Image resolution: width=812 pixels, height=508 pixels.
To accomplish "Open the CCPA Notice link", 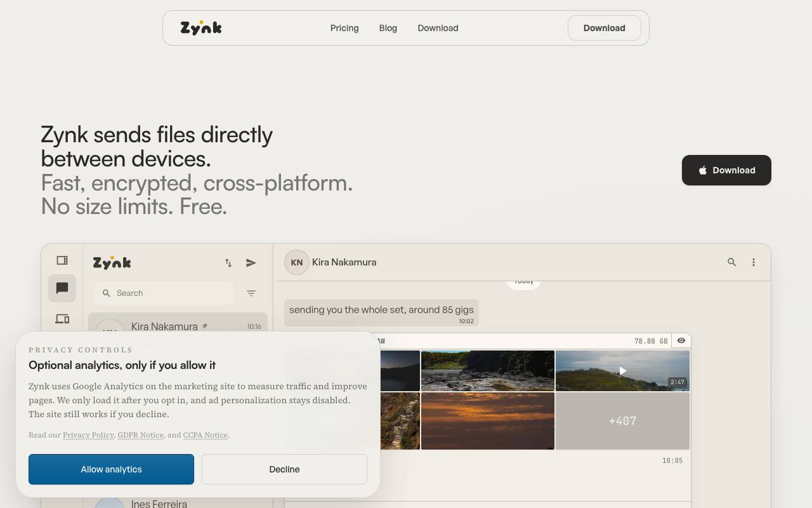I will [205, 435].
